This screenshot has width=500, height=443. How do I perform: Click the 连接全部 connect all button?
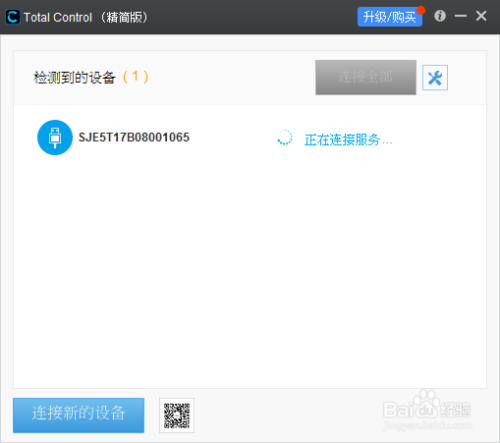click(x=366, y=77)
